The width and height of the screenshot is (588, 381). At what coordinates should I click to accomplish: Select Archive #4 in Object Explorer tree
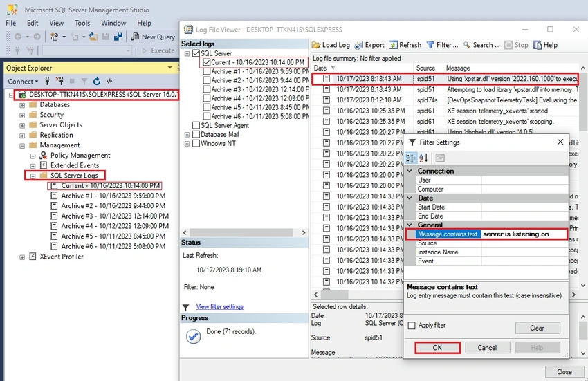point(115,226)
